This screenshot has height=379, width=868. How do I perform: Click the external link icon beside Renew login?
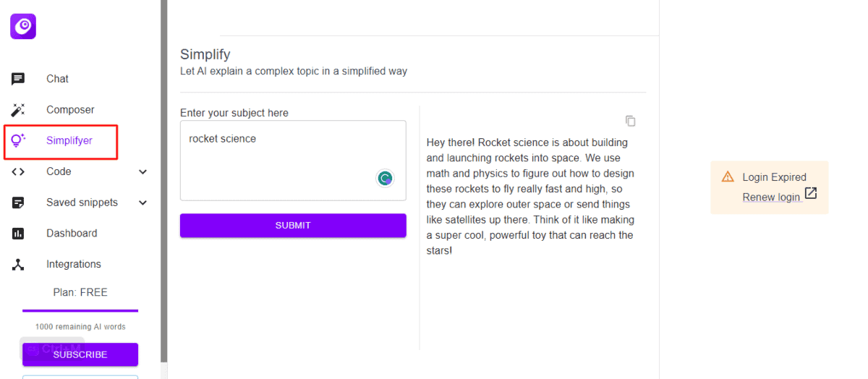coord(811,193)
